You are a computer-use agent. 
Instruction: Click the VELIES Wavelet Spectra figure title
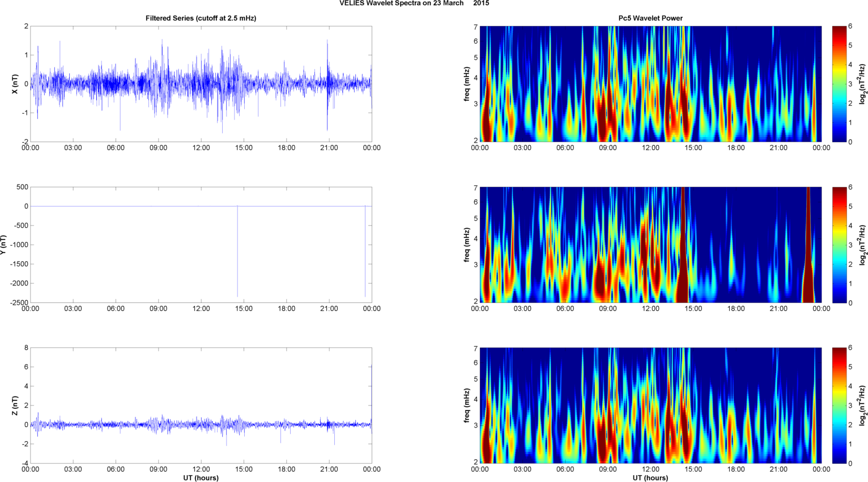pyautogui.click(x=414, y=3)
